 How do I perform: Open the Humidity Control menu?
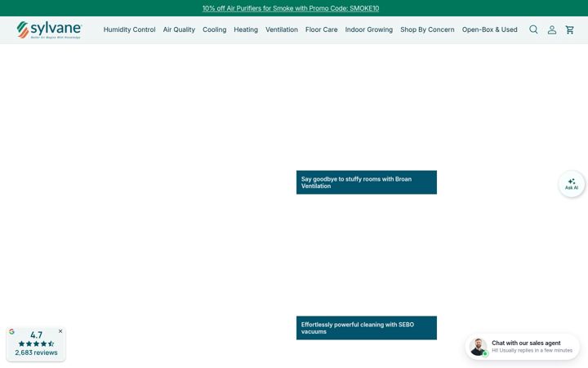(x=129, y=29)
